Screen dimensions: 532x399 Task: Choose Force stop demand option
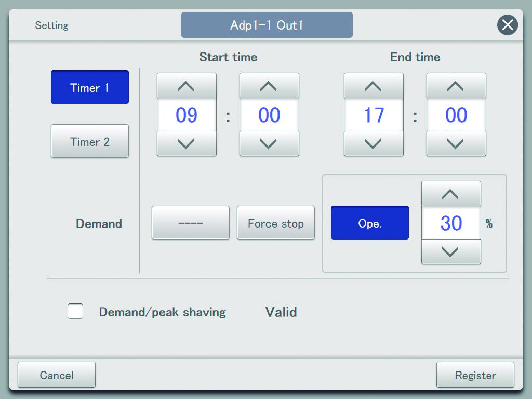tap(276, 223)
